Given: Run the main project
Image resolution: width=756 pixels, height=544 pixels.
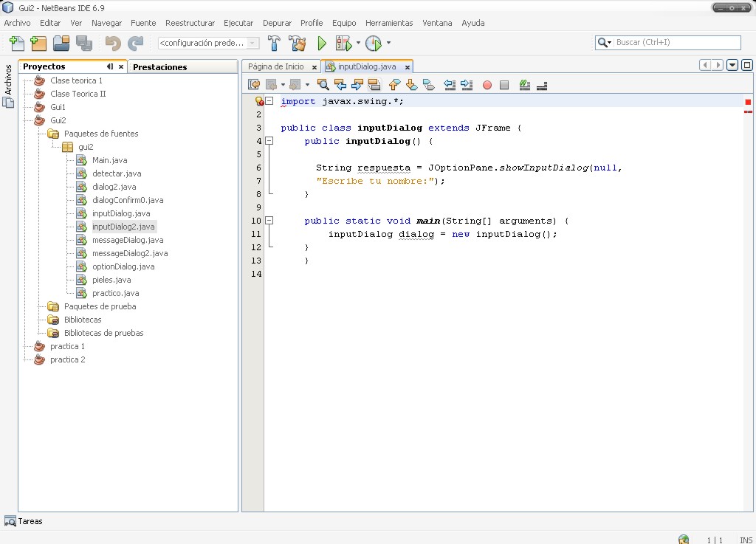Looking at the screenshot, I should 321,44.
